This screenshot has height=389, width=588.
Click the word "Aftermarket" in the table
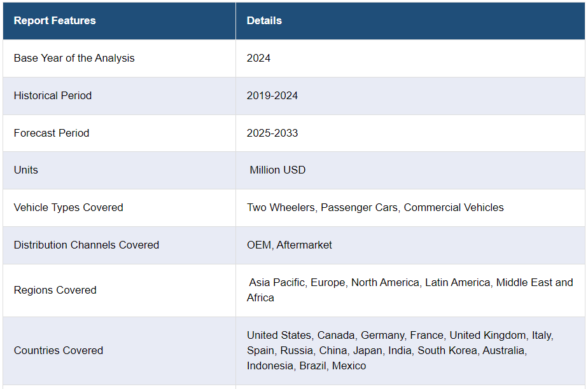tap(304, 245)
